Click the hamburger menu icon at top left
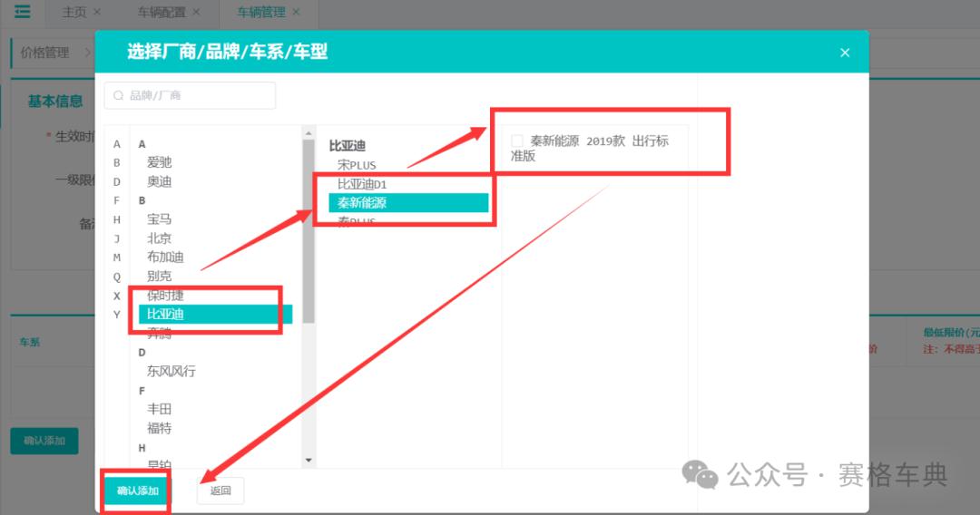The image size is (980, 515). [23, 11]
